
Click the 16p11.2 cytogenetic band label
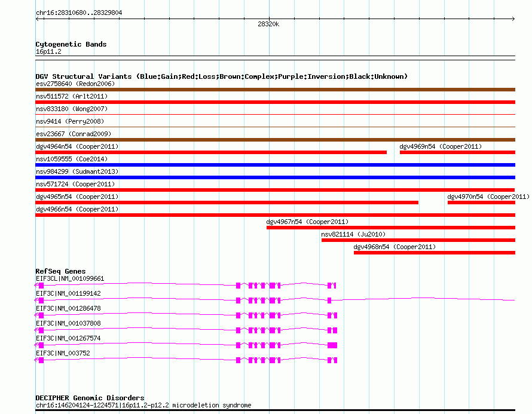click(x=48, y=51)
